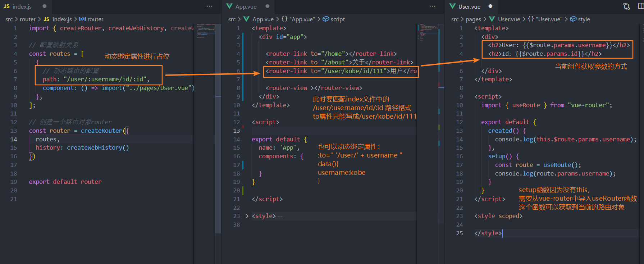Open more actions menu for index.js editor group
644x264 pixels.
[209, 6]
